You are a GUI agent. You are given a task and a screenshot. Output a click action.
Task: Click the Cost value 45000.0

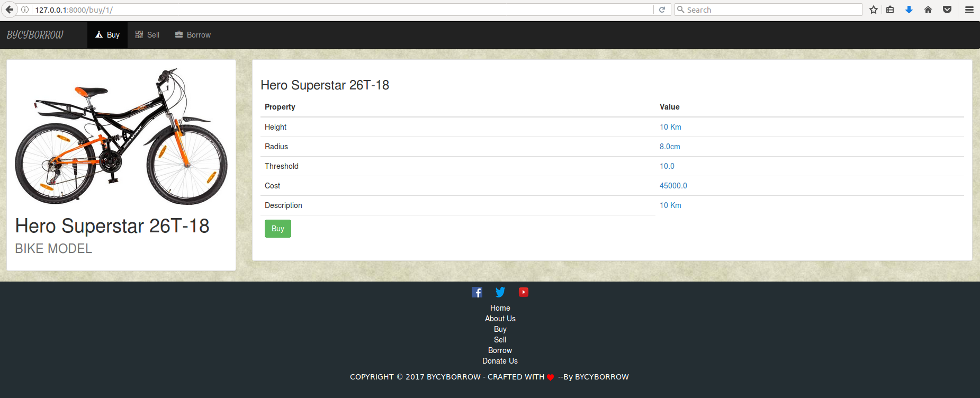[673, 186]
